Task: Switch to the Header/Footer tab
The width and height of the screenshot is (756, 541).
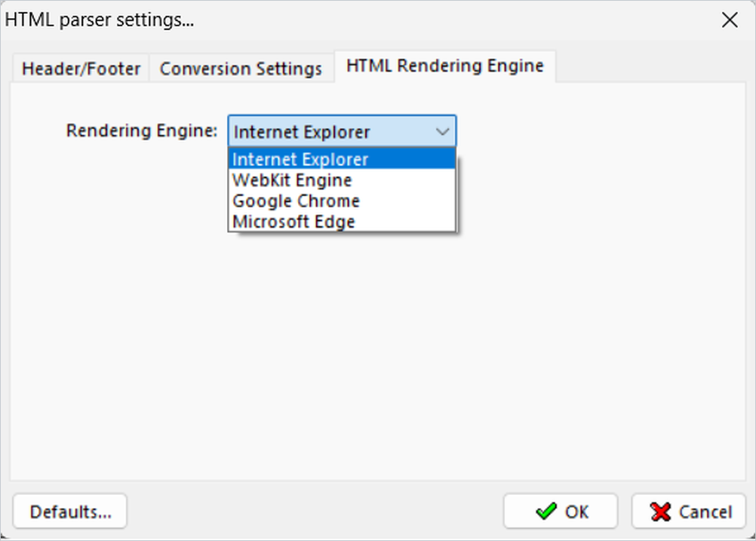Action: tap(81, 69)
